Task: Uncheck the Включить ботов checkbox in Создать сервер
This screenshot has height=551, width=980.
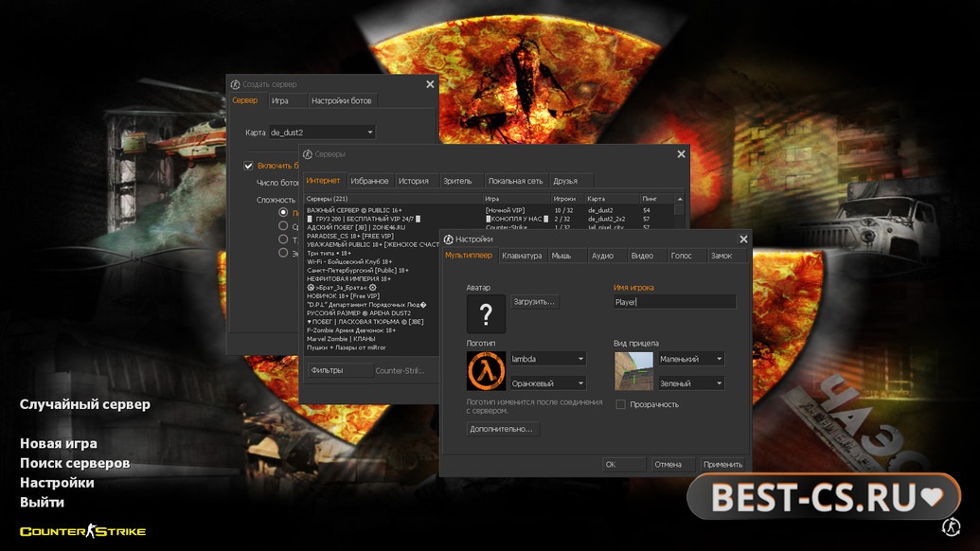Action: [248, 166]
